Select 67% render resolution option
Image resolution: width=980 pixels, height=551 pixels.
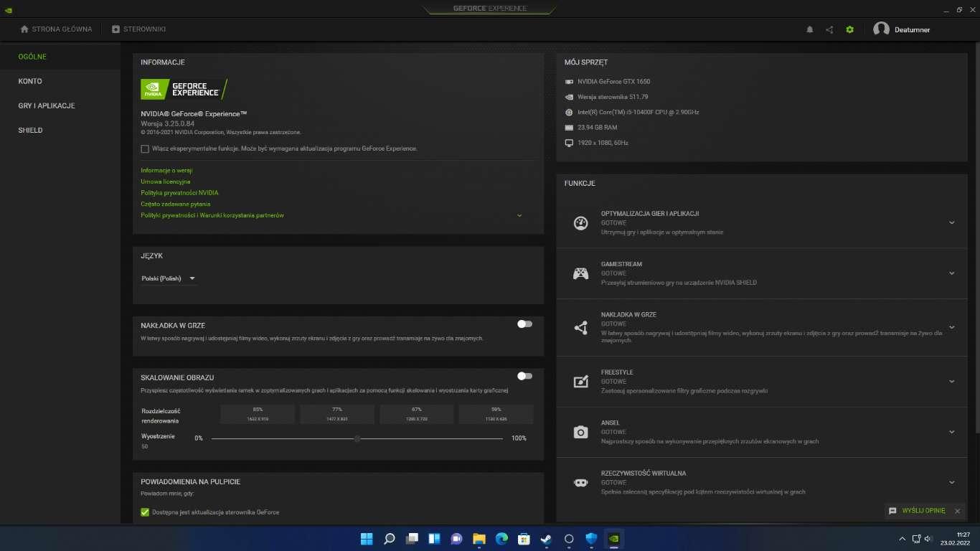click(416, 414)
